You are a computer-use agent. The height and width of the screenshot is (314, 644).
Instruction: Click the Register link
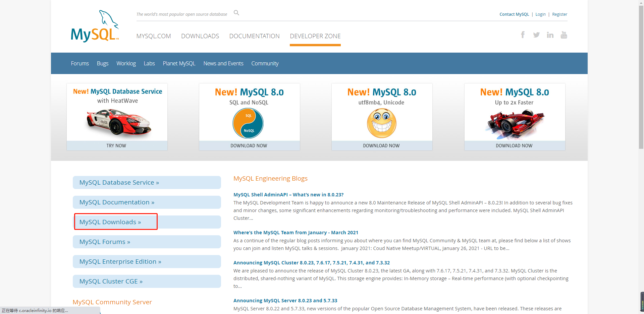[559, 14]
